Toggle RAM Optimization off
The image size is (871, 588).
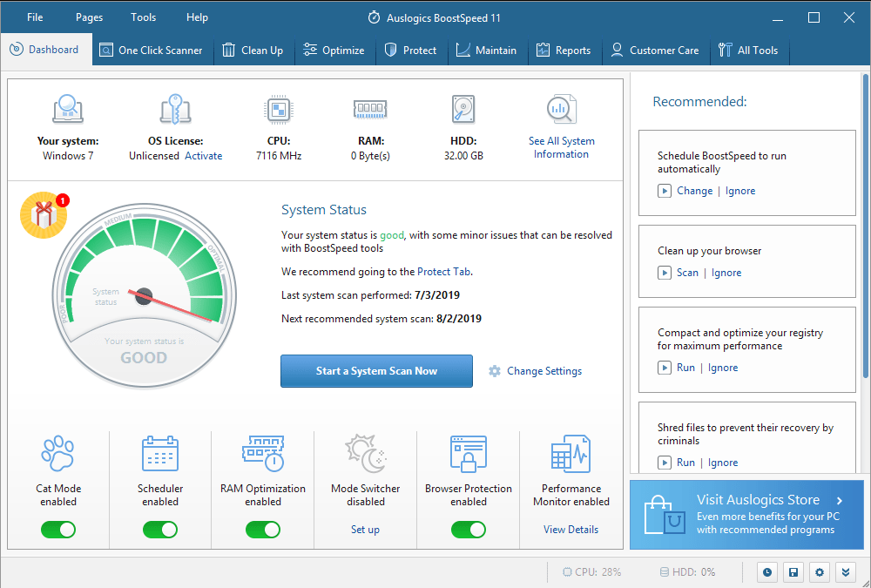click(263, 530)
